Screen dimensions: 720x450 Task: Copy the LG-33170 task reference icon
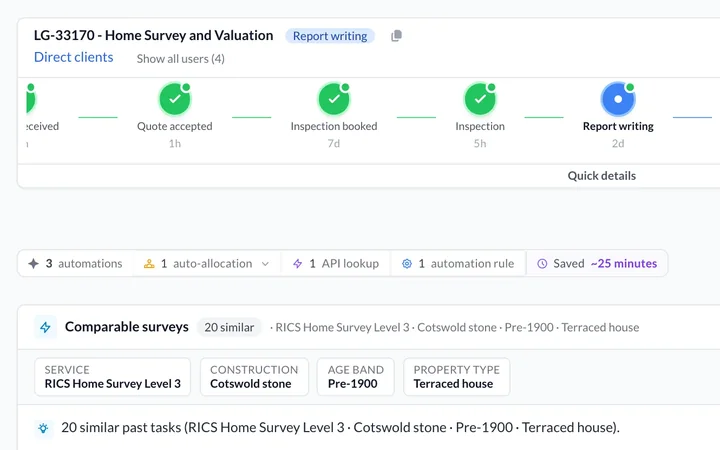click(x=396, y=36)
